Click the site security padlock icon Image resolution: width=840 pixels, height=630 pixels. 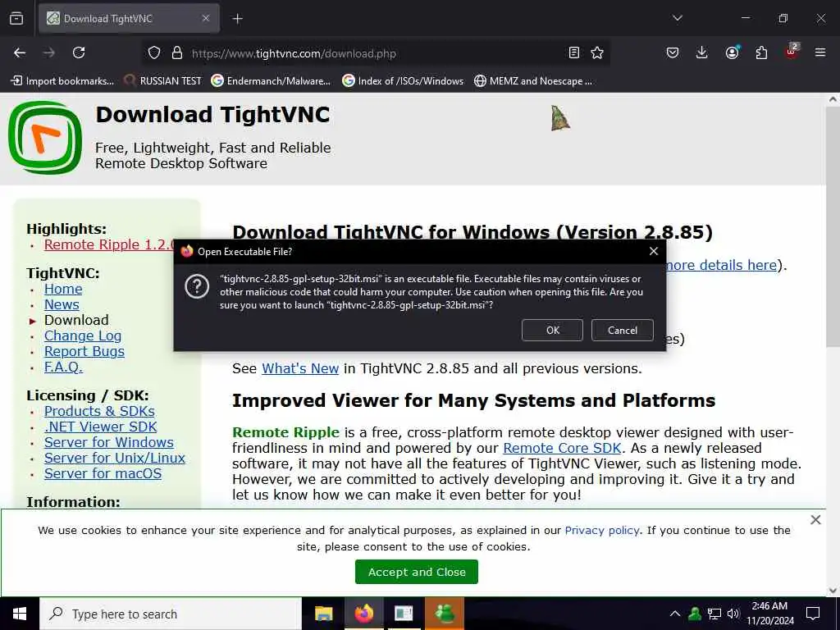coord(177,53)
